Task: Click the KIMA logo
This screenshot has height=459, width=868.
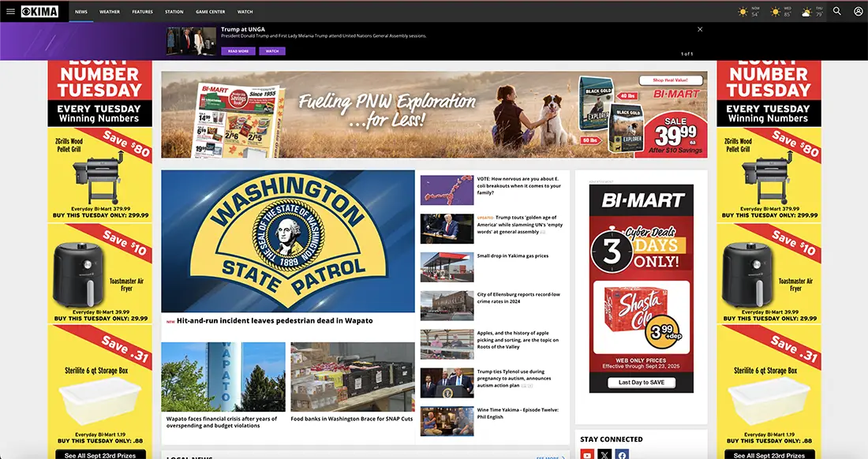Action: pyautogui.click(x=40, y=11)
